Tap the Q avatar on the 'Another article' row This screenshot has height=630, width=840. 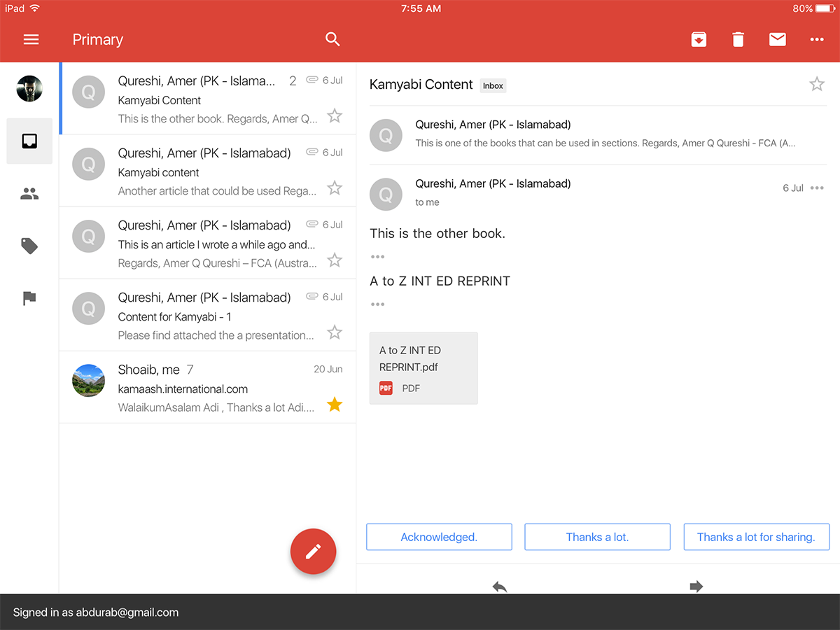point(89,164)
